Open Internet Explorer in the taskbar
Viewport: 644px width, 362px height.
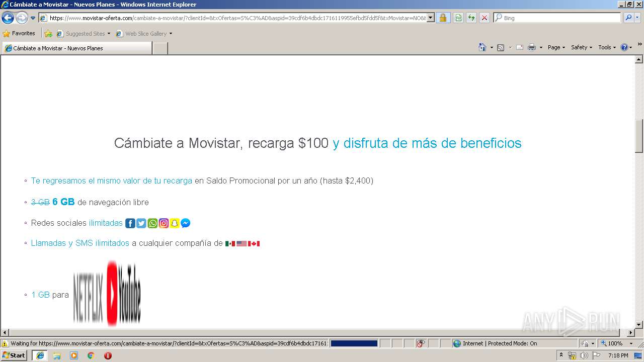(40, 355)
